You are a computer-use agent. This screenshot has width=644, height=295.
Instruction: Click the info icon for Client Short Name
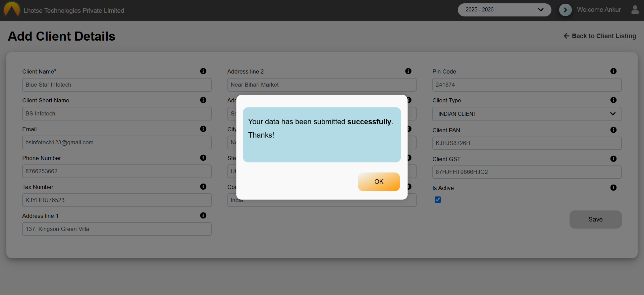tap(203, 100)
